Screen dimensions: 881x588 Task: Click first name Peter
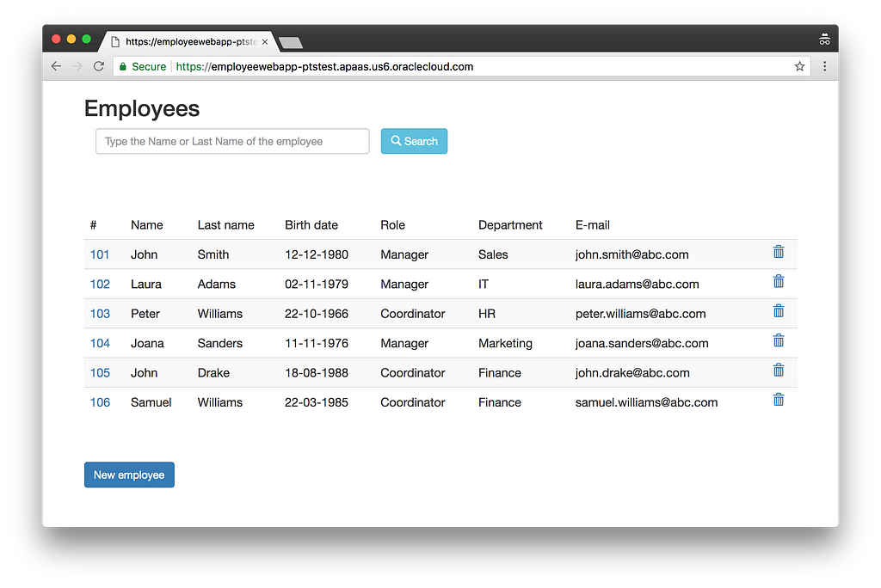(x=145, y=314)
